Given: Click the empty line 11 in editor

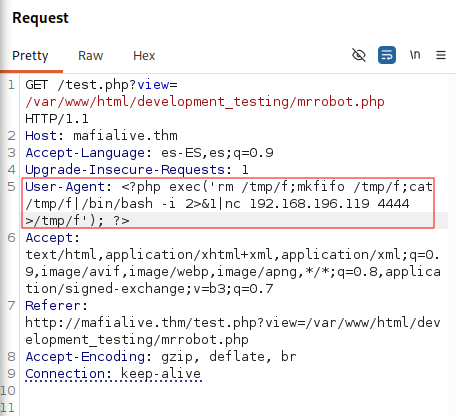Looking at the screenshot, I should 233,408.
